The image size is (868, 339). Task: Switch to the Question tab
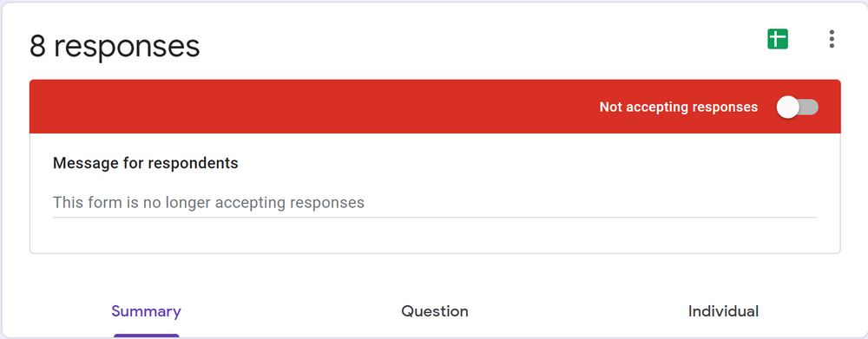point(435,311)
